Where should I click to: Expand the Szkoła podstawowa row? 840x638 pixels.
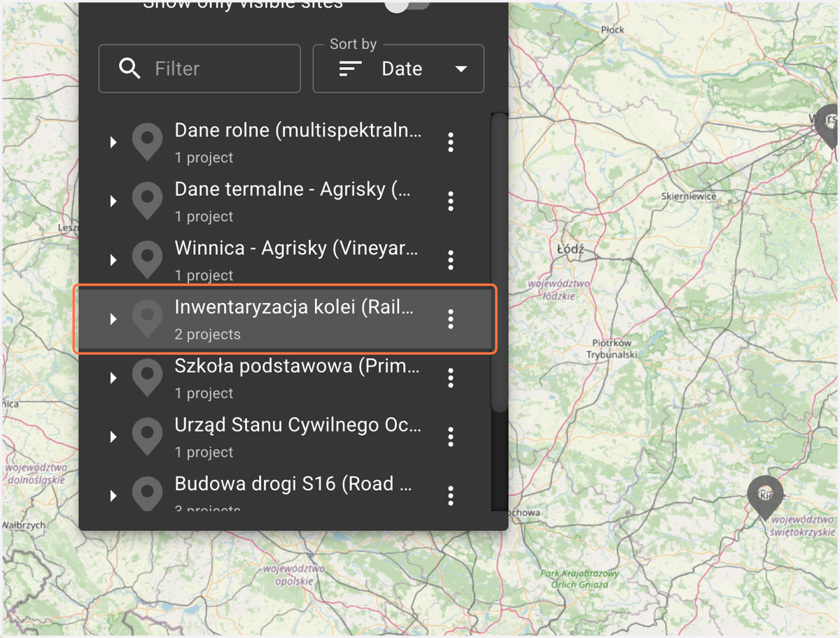(x=113, y=378)
